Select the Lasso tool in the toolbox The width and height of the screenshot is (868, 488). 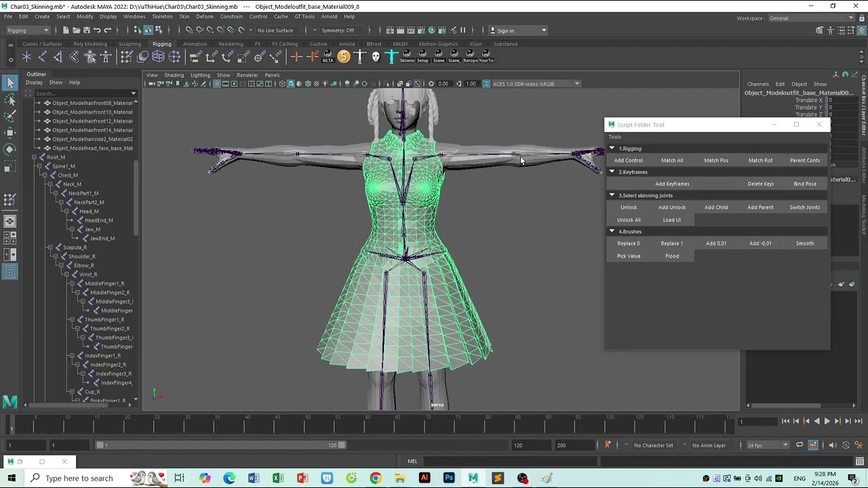click(x=10, y=100)
